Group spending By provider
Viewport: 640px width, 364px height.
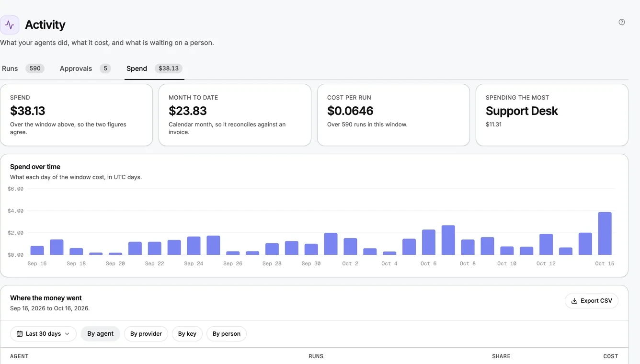(146, 334)
